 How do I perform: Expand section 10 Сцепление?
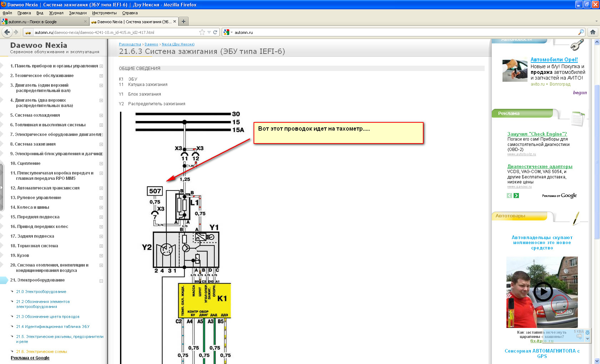(101, 163)
